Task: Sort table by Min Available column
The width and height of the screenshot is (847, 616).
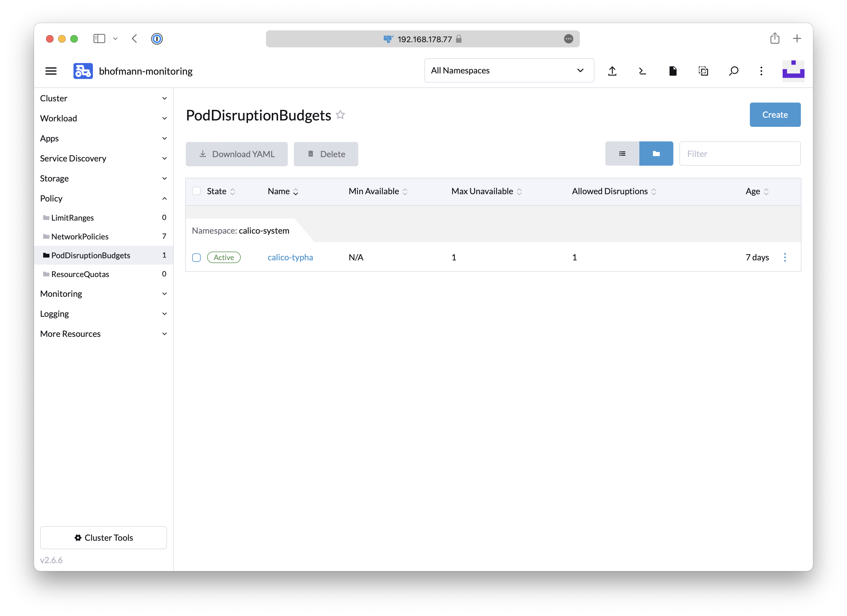Action: (378, 191)
